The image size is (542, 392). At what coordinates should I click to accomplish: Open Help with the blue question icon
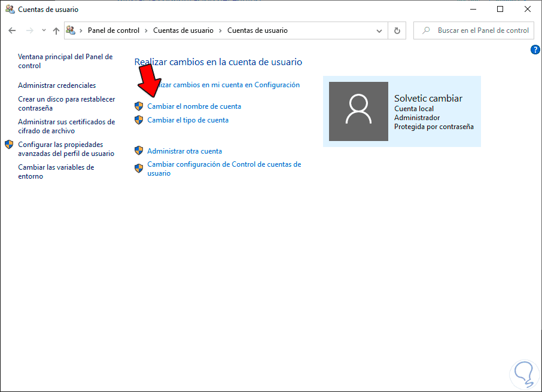click(x=535, y=50)
